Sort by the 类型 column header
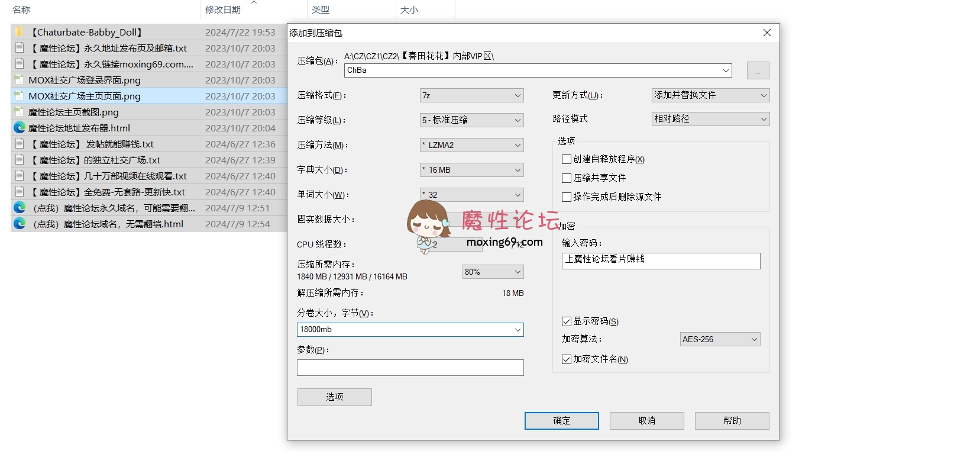The width and height of the screenshot is (980, 457). (321, 9)
